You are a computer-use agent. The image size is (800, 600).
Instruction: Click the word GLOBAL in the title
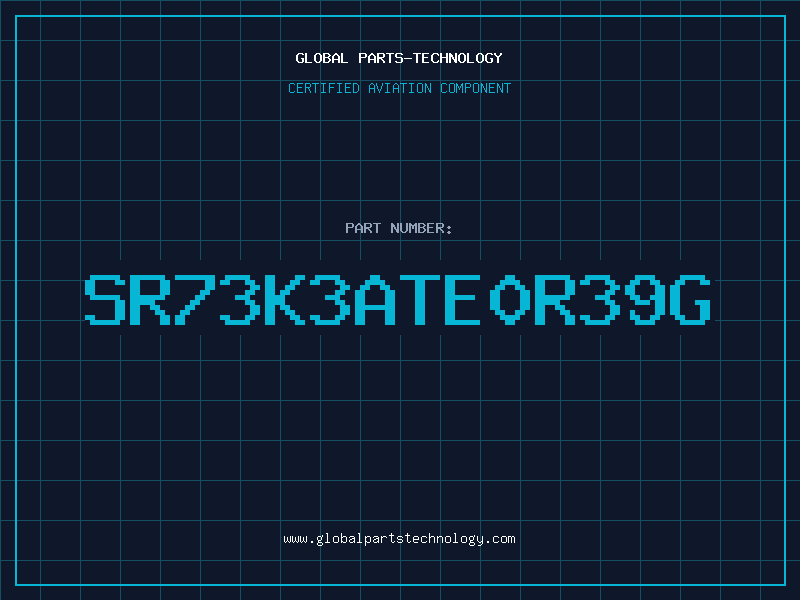(x=322, y=58)
